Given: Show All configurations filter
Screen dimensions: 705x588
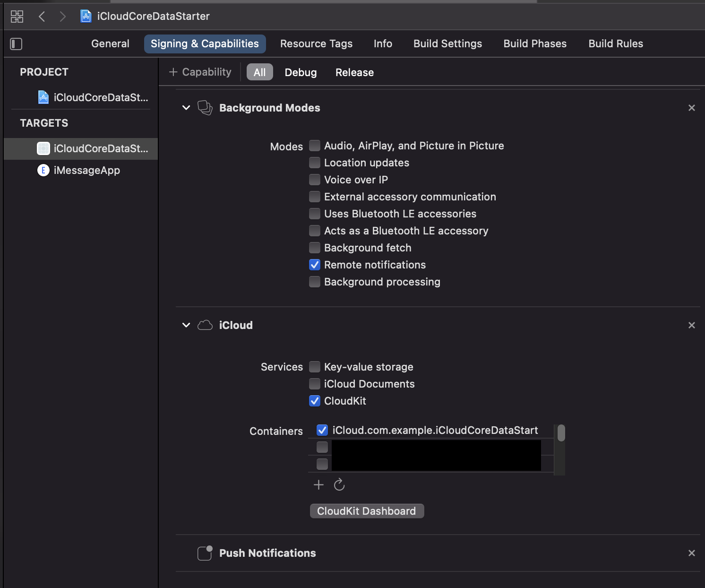Looking at the screenshot, I should (259, 72).
